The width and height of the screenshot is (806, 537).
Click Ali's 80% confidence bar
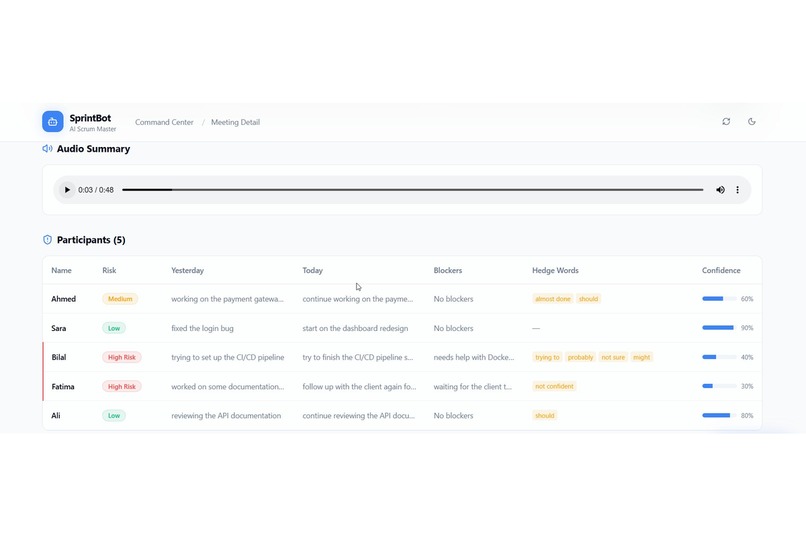[x=719, y=415]
